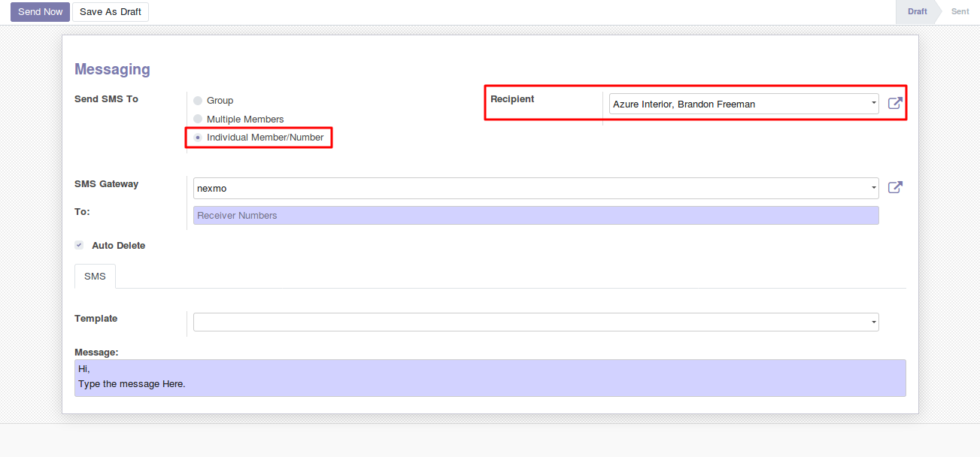980x457 pixels.
Task: Switch to the SMS tab
Action: tap(95, 277)
